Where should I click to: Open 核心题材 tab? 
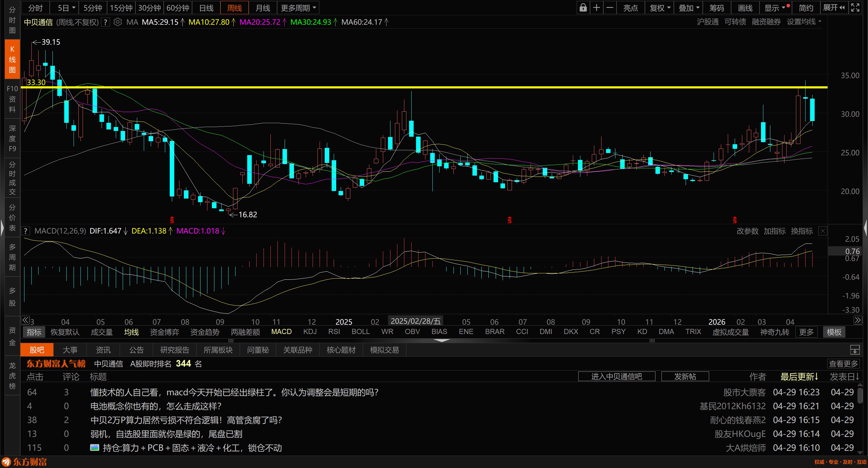point(341,350)
